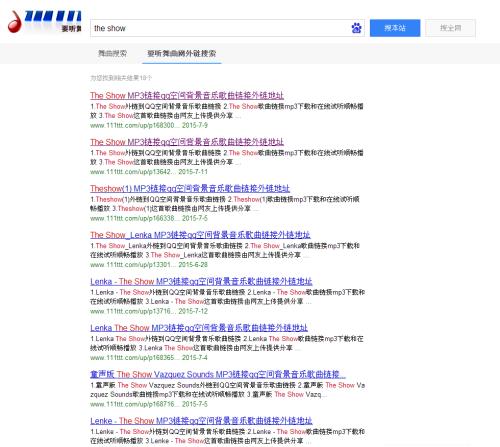
Task: Click the grey search-whole-web button
Action: tap(450, 28)
